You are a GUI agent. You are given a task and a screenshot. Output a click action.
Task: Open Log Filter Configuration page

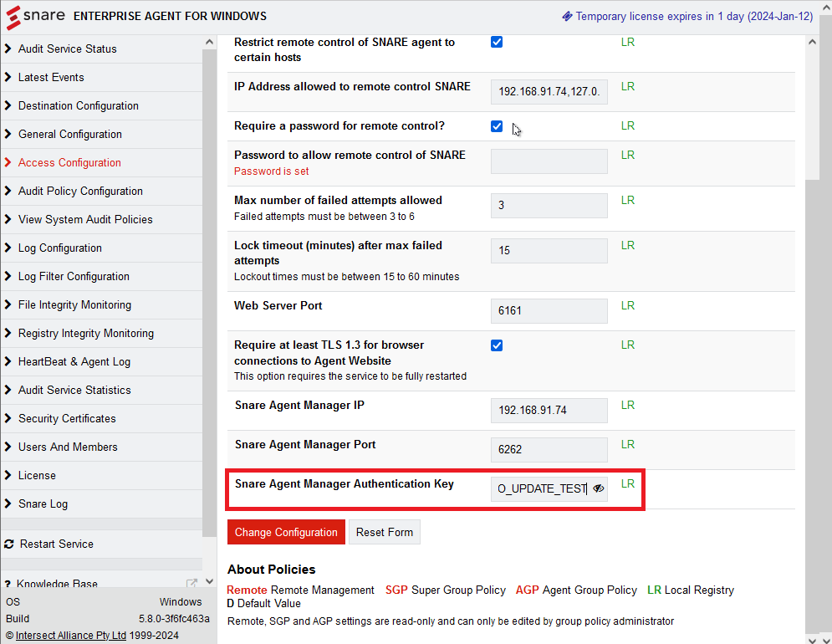click(x=74, y=276)
